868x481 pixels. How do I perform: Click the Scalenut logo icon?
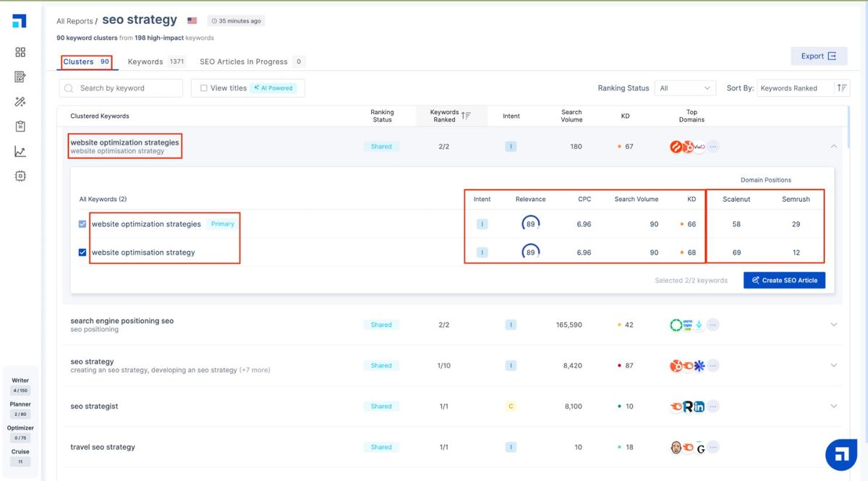click(x=20, y=20)
